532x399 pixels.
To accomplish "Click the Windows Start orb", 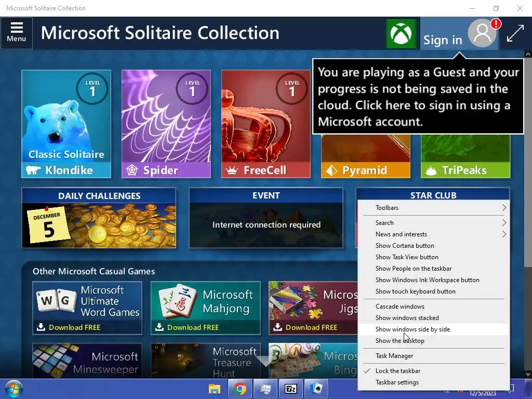I will 13,389.
